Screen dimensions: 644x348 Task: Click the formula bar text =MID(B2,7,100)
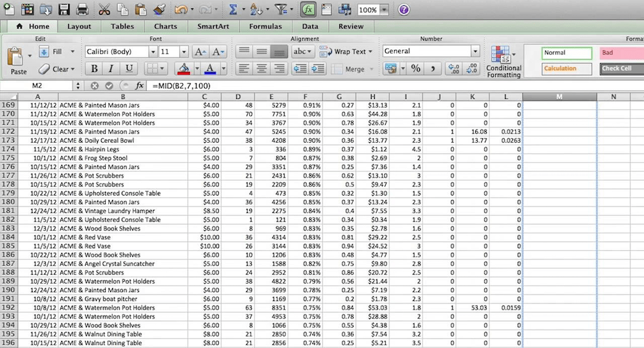coord(181,86)
